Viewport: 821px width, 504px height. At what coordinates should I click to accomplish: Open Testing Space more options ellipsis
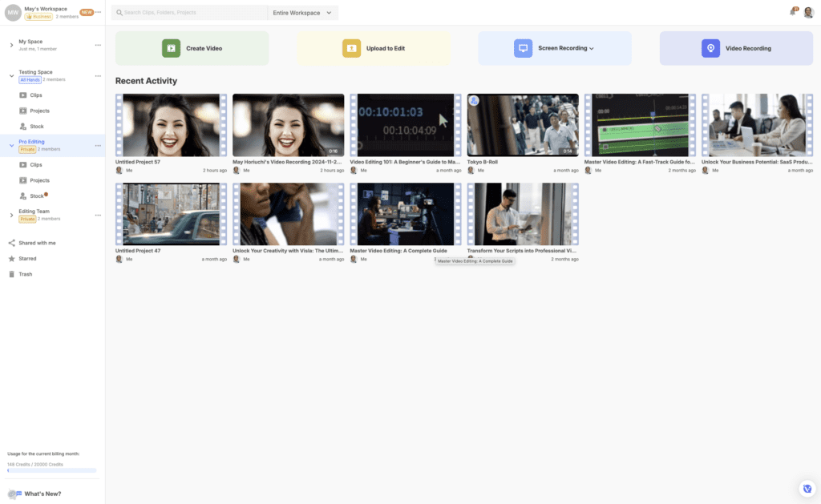[x=98, y=76]
